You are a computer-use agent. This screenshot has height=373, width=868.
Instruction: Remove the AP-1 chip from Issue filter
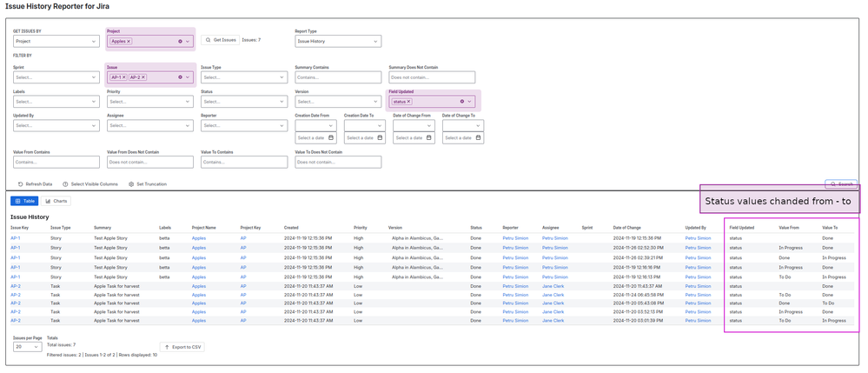pyautogui.click(x=124, y=77)
